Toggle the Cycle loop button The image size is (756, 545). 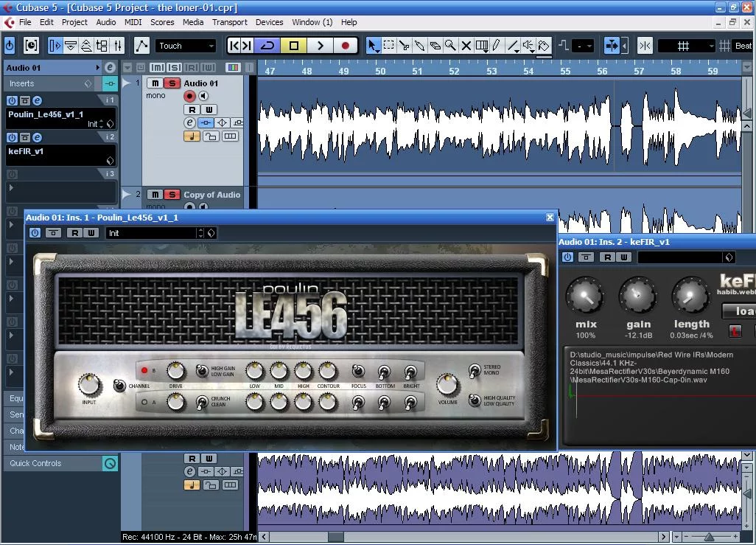tap(267, 46)
